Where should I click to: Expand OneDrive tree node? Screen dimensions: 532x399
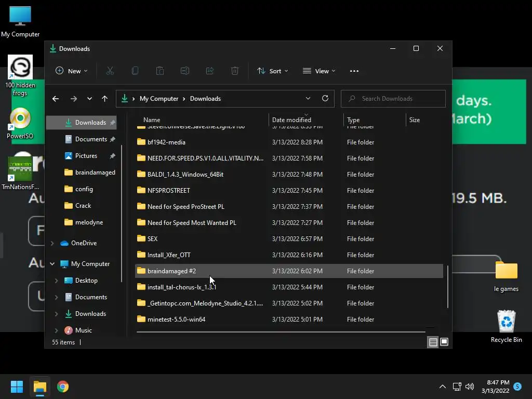coord(52,243)
